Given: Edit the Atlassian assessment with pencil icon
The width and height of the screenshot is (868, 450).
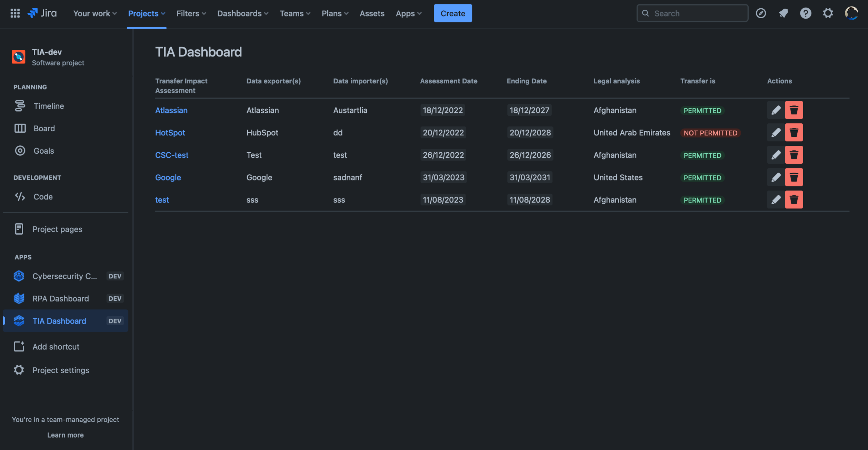Looking at the screenshot, I should coord(776,110).
